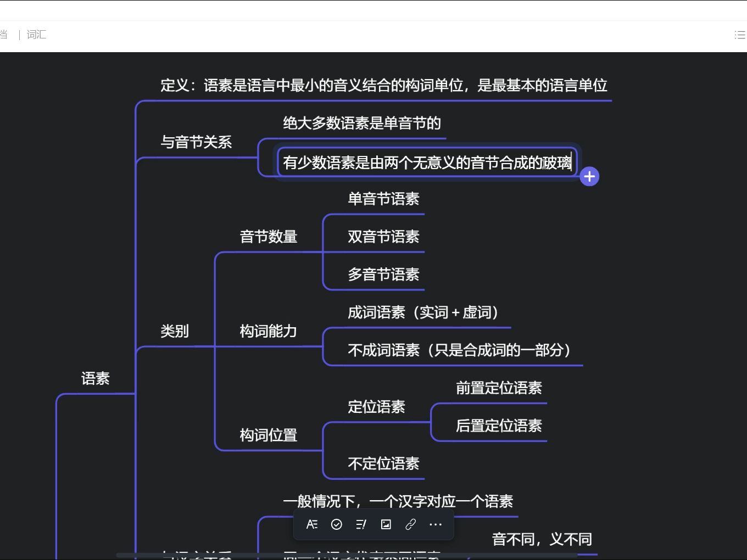
Task: Select node 音不同，义不同
Action: [x=542, y=539]
